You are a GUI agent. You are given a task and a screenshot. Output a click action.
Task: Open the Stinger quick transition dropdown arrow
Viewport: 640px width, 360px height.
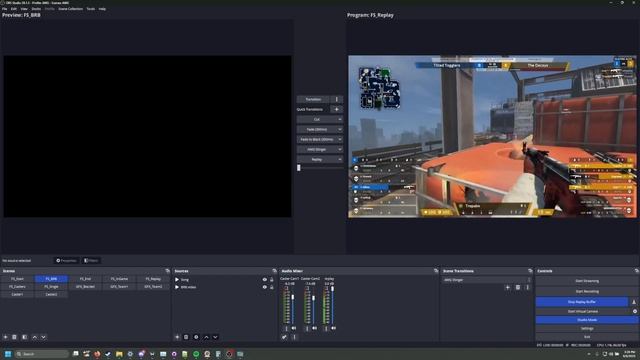(340, 149)
